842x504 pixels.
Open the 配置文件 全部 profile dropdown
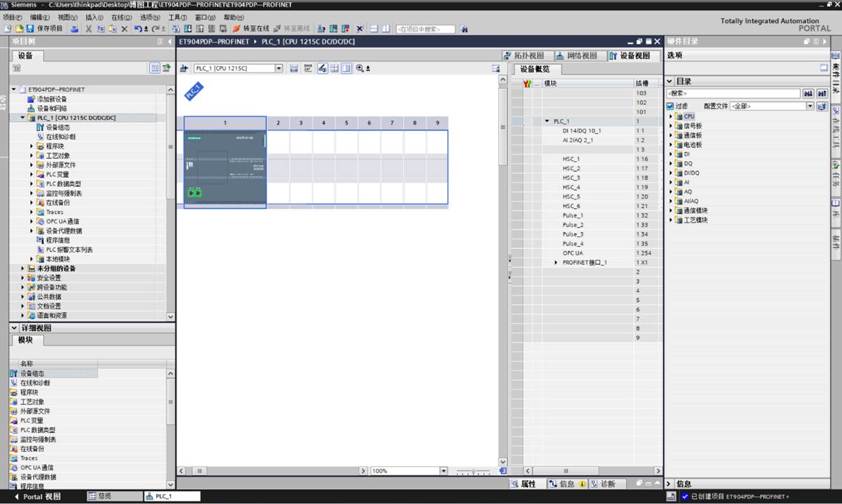pyautogui.click(x=810, y=106)
